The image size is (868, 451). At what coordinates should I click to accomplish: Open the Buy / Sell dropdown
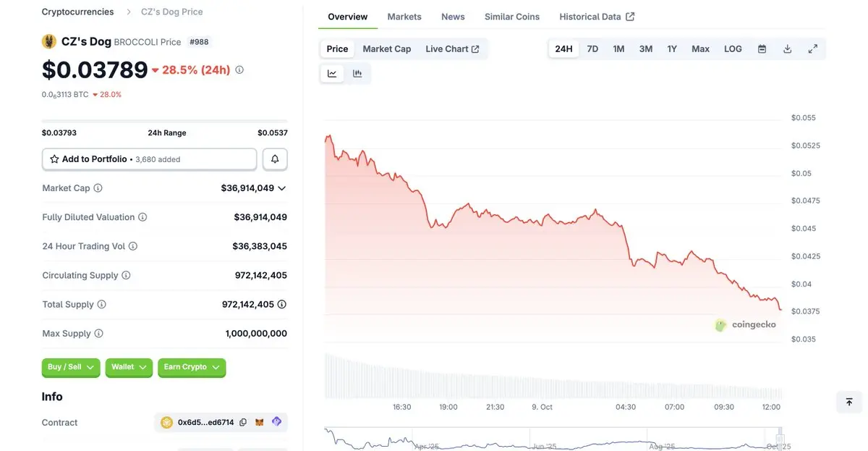tap(71, 368)
